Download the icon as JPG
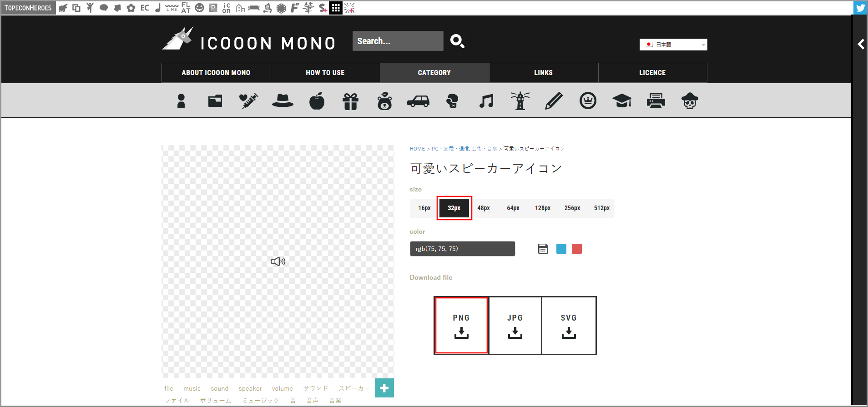The height and width of the screenshot is (407, 868). pyautogui.click(x=515, y=326)
